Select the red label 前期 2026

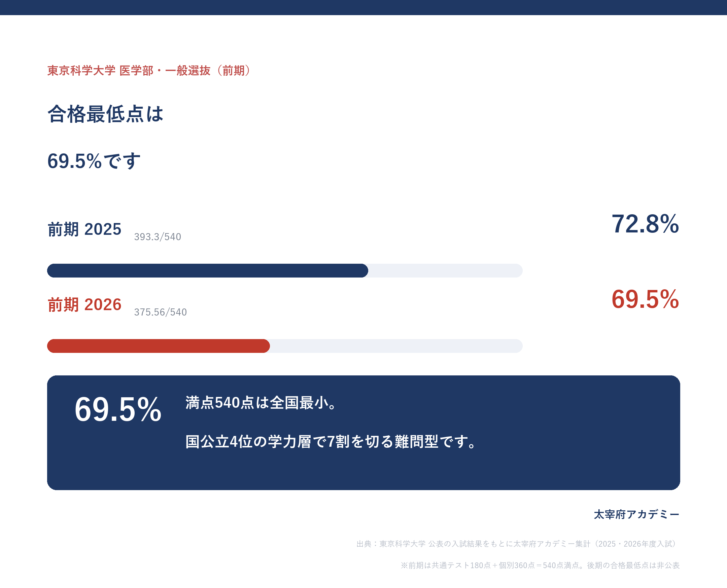84,304
